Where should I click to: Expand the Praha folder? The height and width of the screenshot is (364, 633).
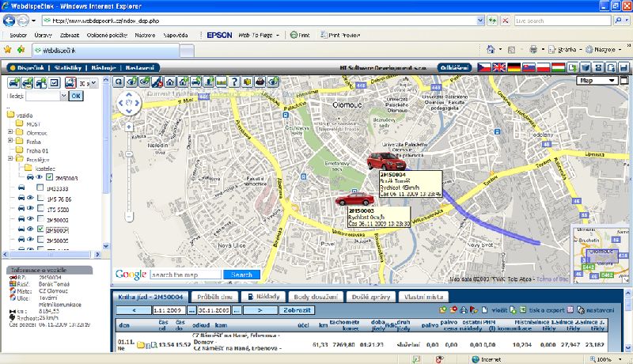coord(10,140)
